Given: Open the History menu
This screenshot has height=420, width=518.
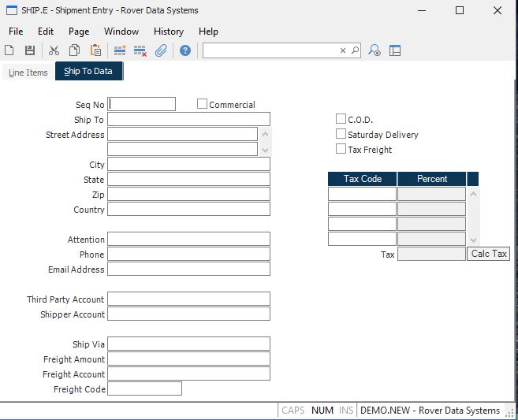Looking at the screenshot, I should pyautogui.click(x=169, y=32).
